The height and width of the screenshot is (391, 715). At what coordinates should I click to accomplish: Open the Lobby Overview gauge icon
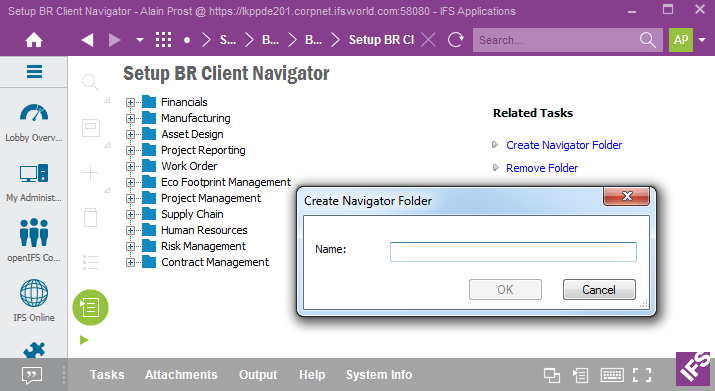pyautogui.click(x=34, y=113)
